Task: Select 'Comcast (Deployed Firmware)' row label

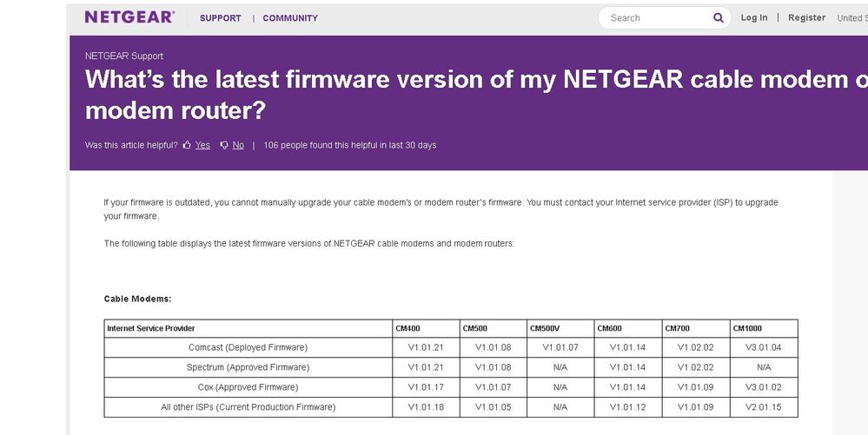Action: 248,347
